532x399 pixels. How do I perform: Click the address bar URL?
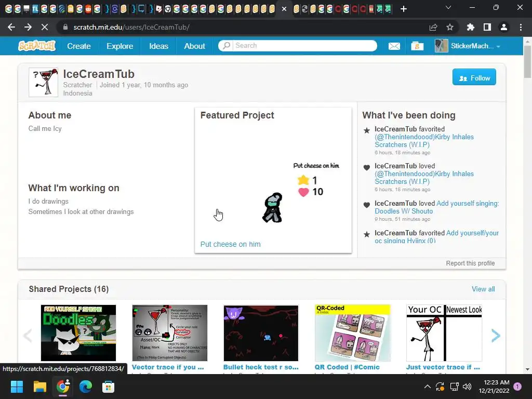click(x=131, y=27)
